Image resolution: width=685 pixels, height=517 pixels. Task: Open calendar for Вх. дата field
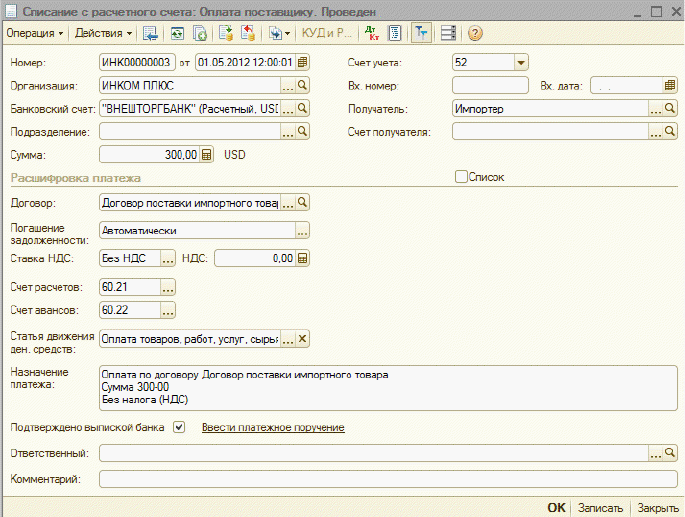point(670,85)
